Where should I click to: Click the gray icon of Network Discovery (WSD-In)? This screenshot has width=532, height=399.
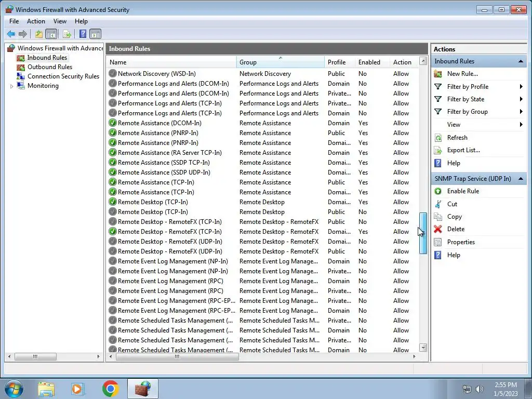(x=113, y=74)
